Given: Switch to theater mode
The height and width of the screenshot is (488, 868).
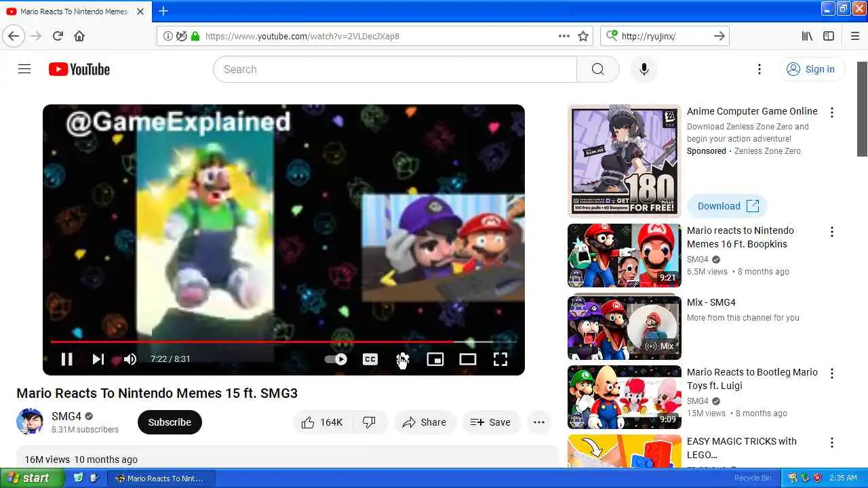Looking at the screenshot, I should [x=467, y=359].
